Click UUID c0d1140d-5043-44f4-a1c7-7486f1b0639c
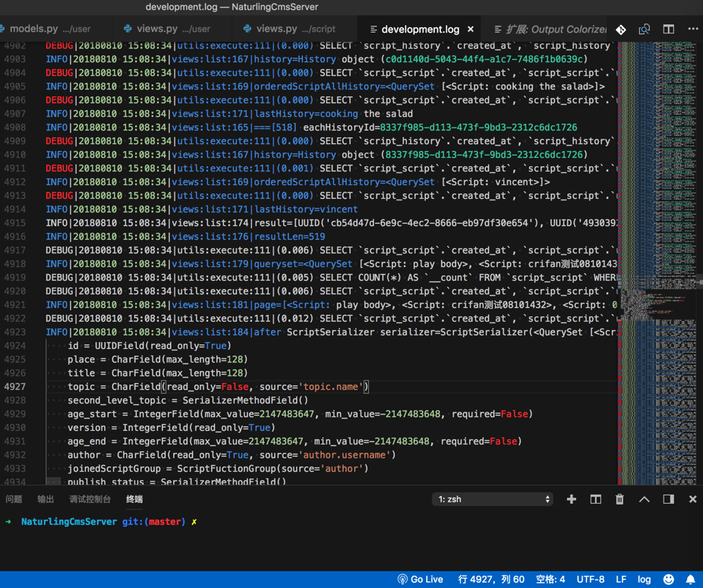The image size is (703, 588). pos(484,59)
